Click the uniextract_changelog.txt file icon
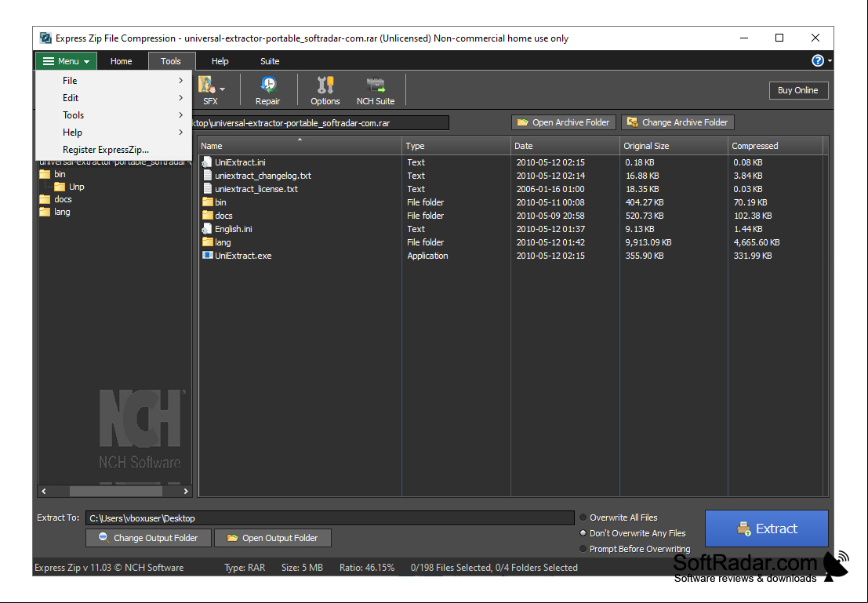The width and height of the screenshot is (868, 603). pyautogui.click(x=207, y=176)
